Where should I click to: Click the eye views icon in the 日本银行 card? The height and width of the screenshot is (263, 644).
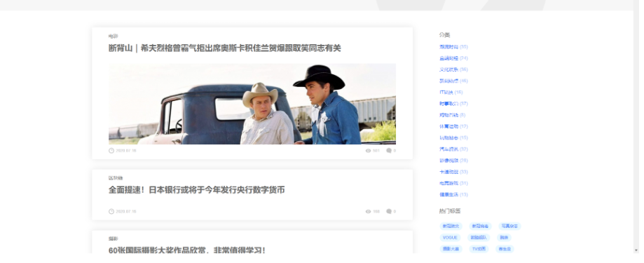[x=368, y=212]
